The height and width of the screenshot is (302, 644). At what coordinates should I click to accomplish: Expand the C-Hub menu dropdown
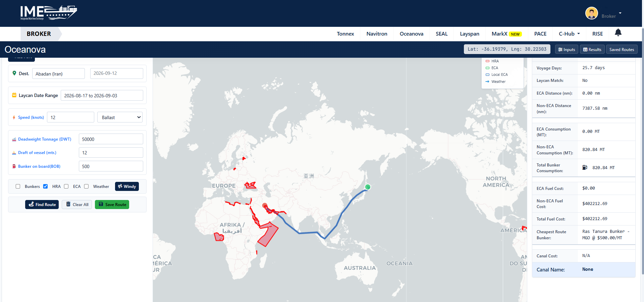pos(569,34)
